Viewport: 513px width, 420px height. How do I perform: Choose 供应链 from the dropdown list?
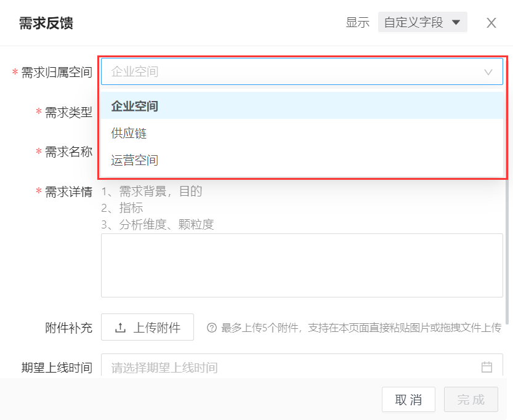pos(129,133)
